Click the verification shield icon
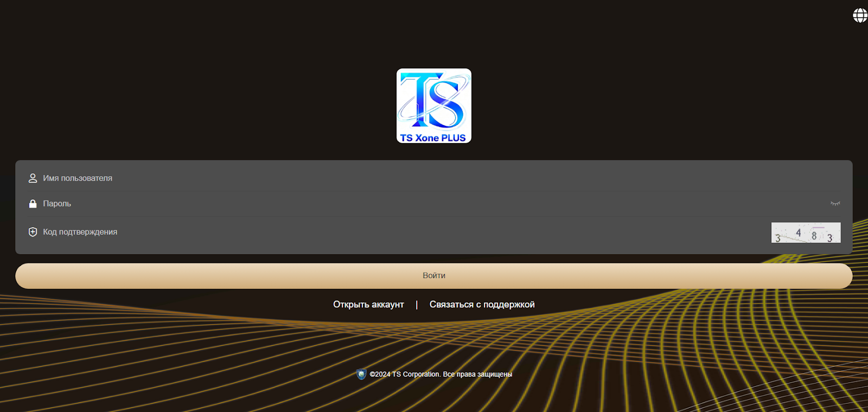 tap(33, 232)
